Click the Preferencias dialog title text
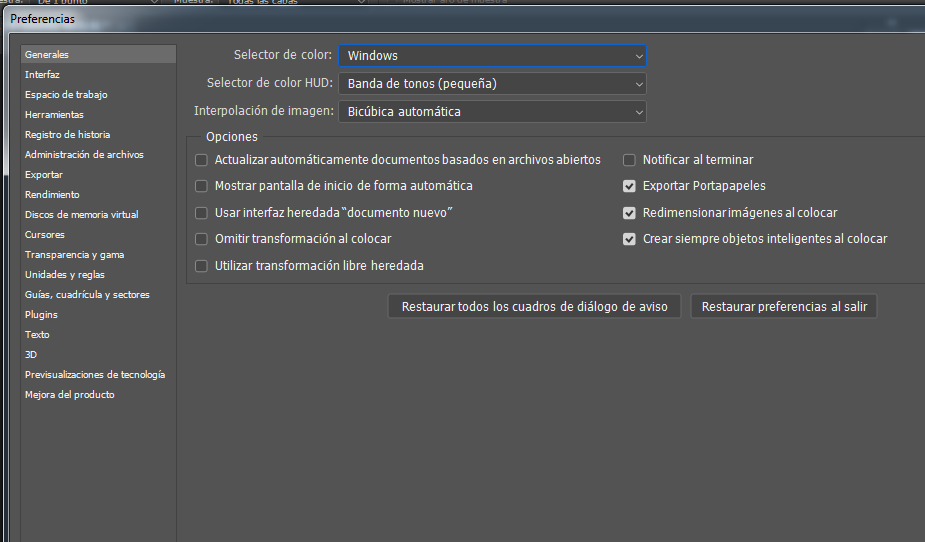Viewport: 925px width, 542px height. pos(42,19)
